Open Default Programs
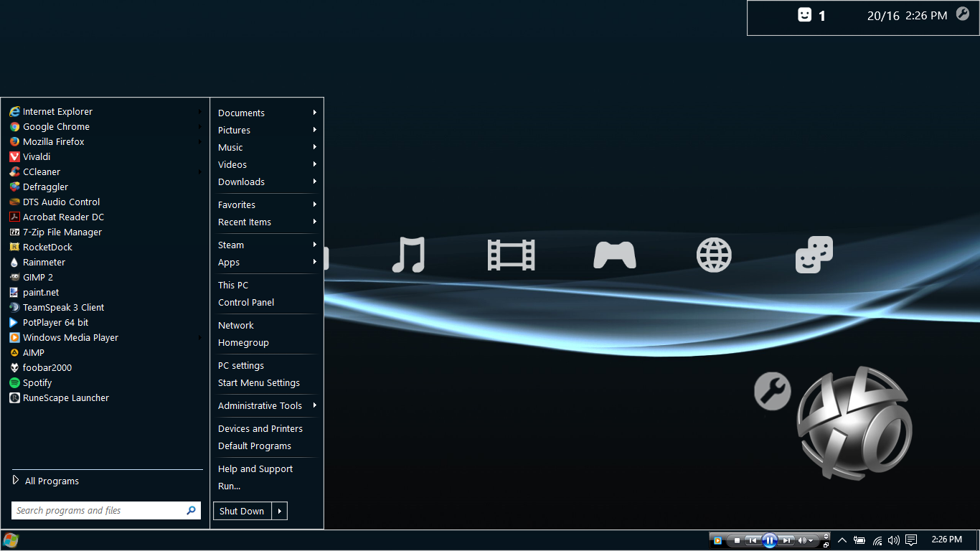980x551 pixels. pyautogui.click(x=267, y=446)
